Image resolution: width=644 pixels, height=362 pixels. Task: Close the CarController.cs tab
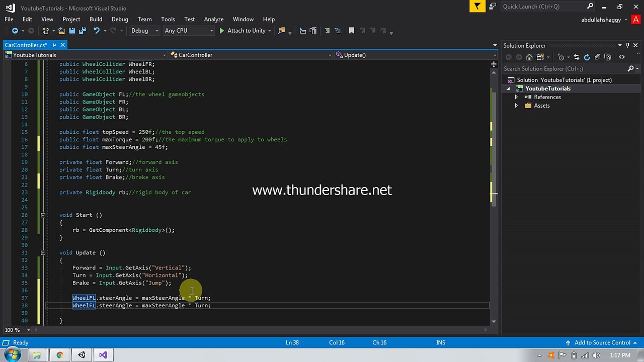click(63, 45)
